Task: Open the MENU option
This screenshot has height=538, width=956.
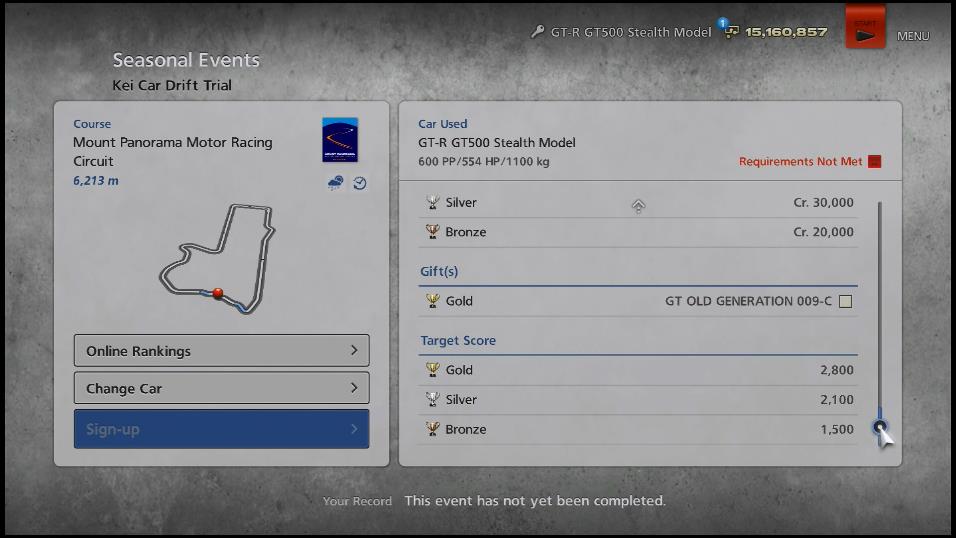Action: [913, 36]
